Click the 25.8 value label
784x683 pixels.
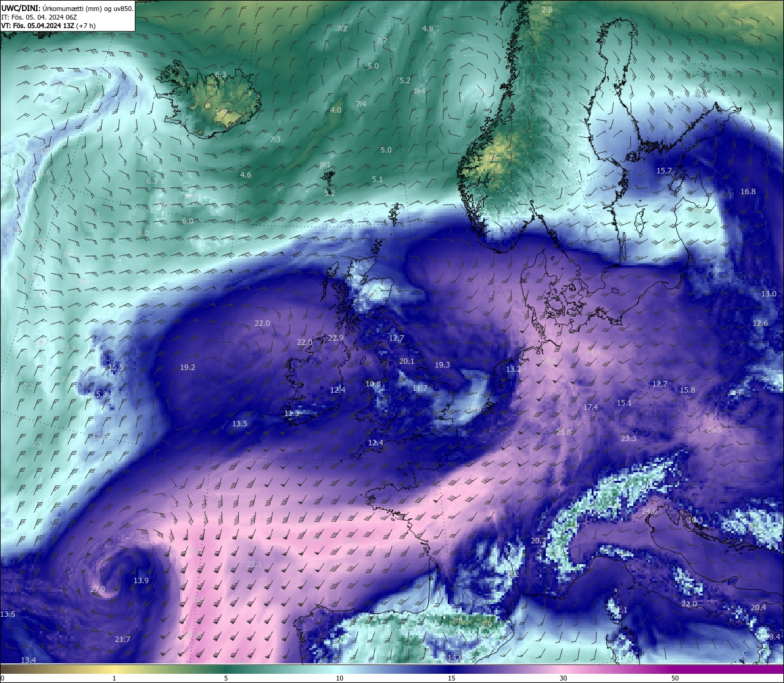(563, 432)
